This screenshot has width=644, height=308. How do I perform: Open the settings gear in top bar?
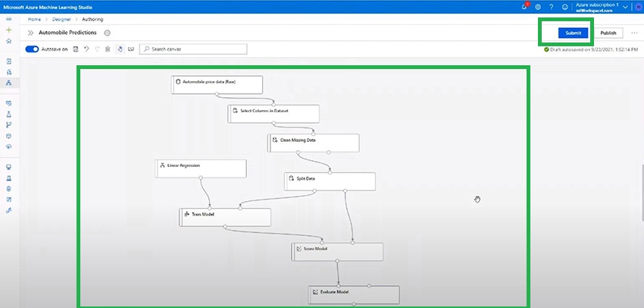[x=538, y=7]
